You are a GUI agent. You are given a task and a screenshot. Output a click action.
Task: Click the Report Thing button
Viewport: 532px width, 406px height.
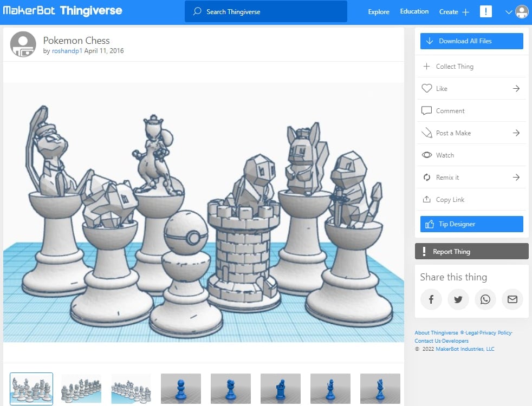(472, 252)
